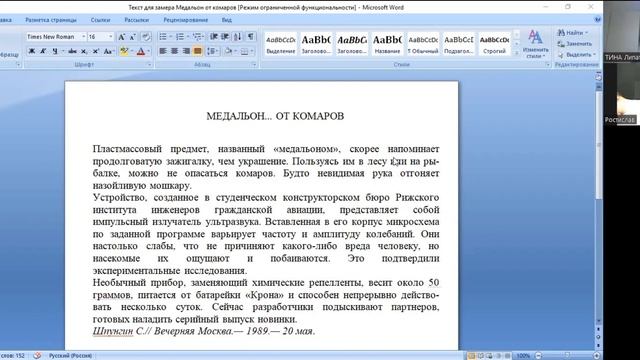This screenshot has height=360, width=640.
Task: Click the Decrease Indent icon
Action: click(213, 37)
